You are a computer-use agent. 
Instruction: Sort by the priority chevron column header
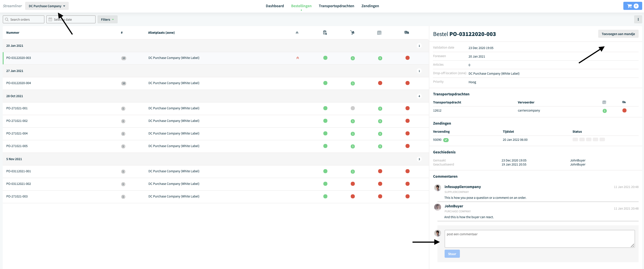pyautogui.click(x=297, y=33)
